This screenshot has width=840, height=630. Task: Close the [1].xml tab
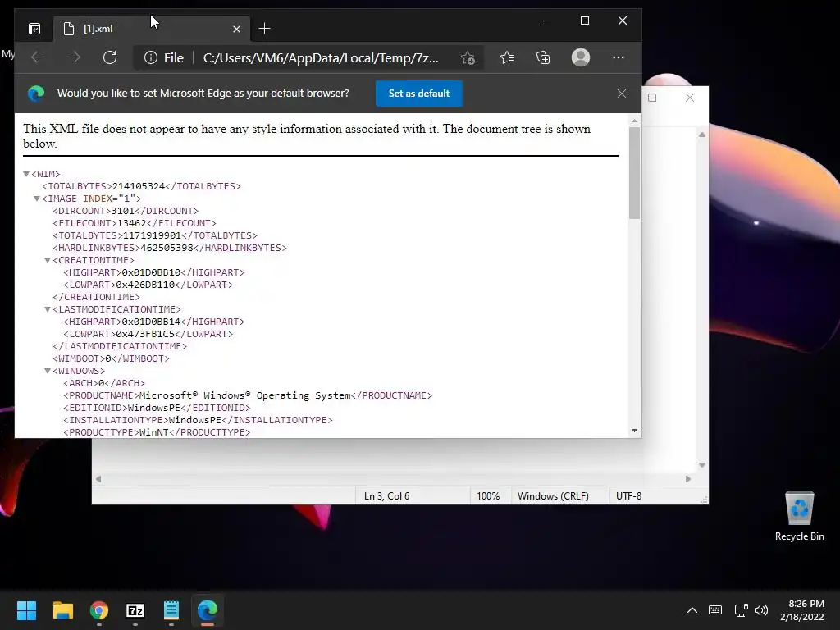(x=236, y=29)
